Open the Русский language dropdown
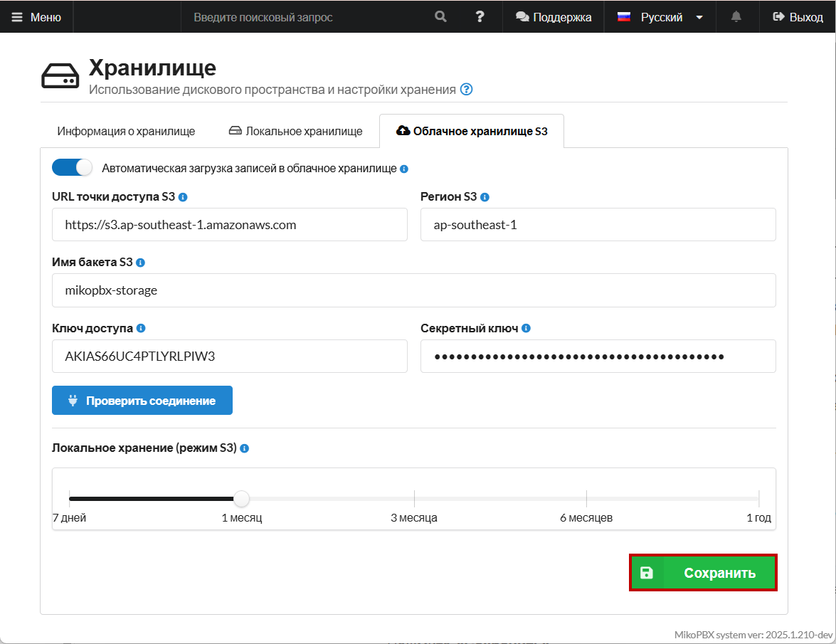This screenshot has width=836, height=644. (x=660, y=17)
